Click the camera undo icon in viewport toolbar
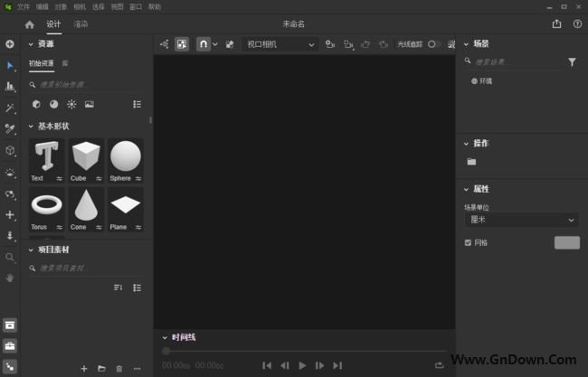 coord(365,44)
